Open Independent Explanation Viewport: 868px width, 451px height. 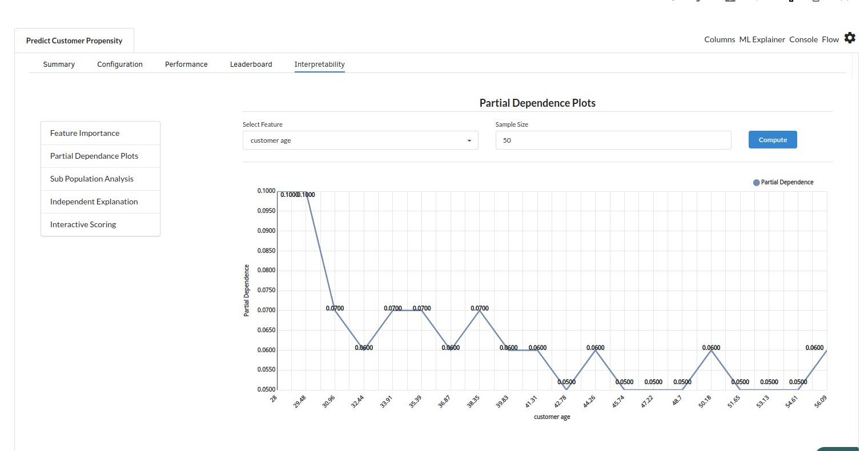point(101,202)
